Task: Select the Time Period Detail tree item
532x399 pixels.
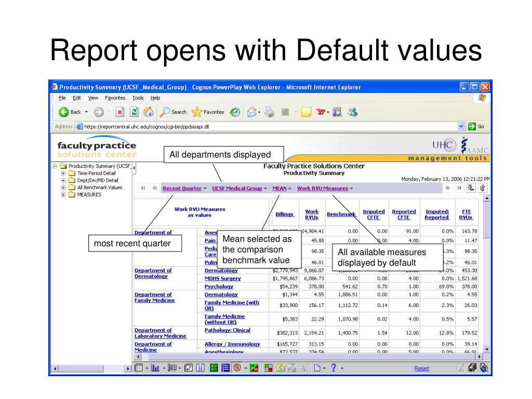Action: coord(96,174)
